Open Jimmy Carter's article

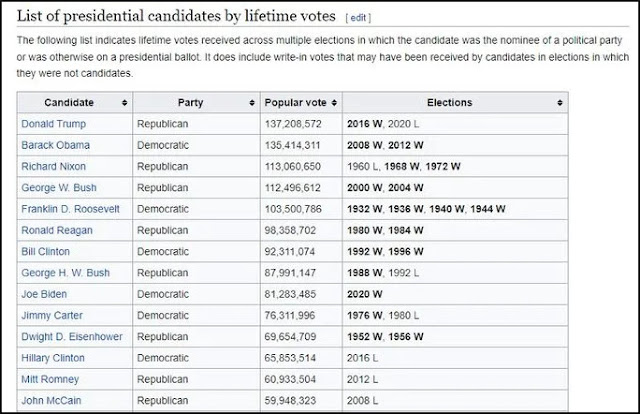tap(51, 316)
